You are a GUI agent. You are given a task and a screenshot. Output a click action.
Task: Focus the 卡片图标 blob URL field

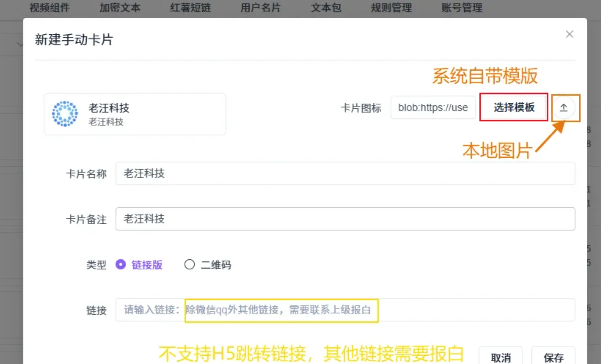(x=433, y=107)
